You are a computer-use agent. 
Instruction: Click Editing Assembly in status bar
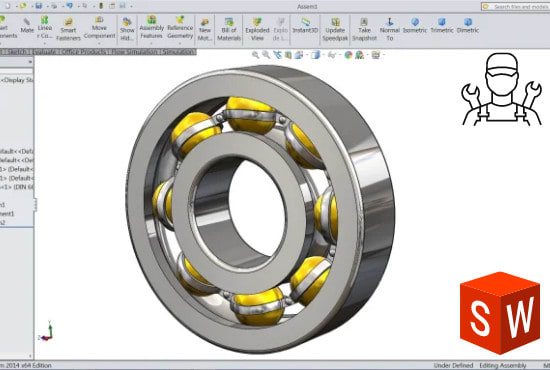coord(503,365)
